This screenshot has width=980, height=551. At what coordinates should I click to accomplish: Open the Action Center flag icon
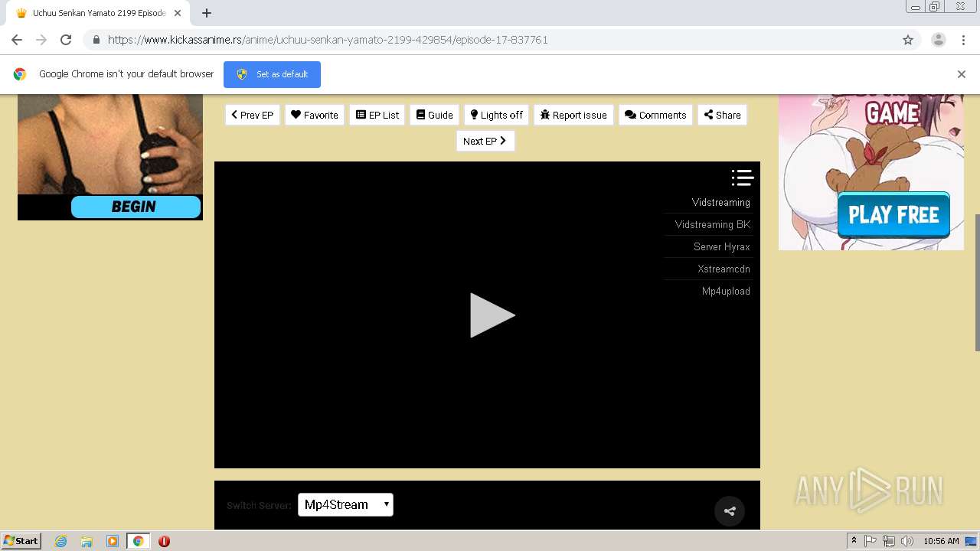pyautogui.click(x=871, y=541)
